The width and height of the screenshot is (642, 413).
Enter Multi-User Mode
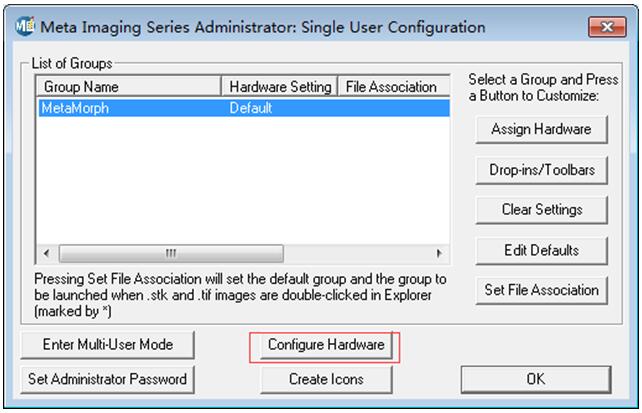pos(108,344)
